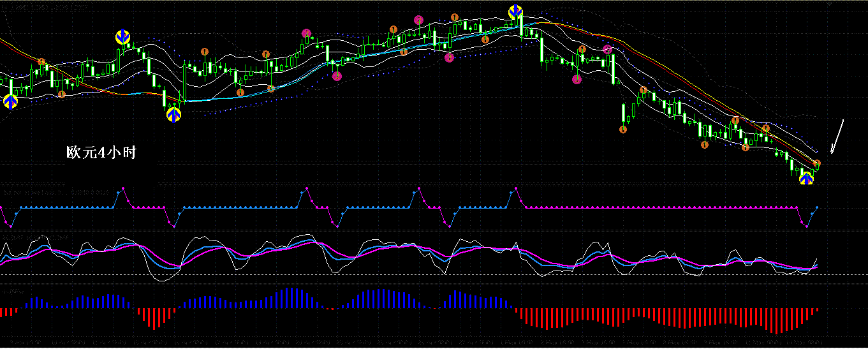The image size is (868, 349).
Task: Click the yellow down-arrow signal at the chart's highest peak
Action: coord(515,11)
